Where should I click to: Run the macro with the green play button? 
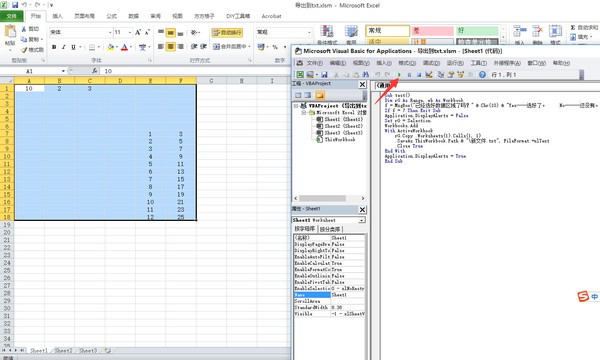399,75
